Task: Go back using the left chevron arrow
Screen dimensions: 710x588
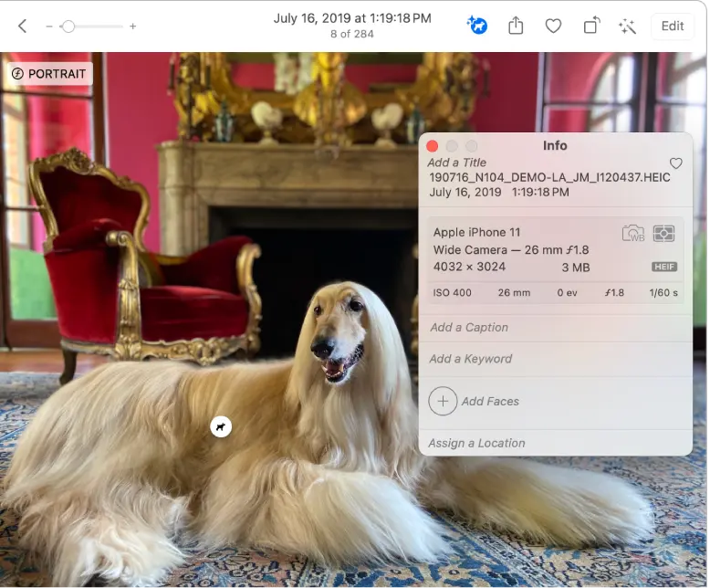Action: pyautogui.click(x=22, y=26)
